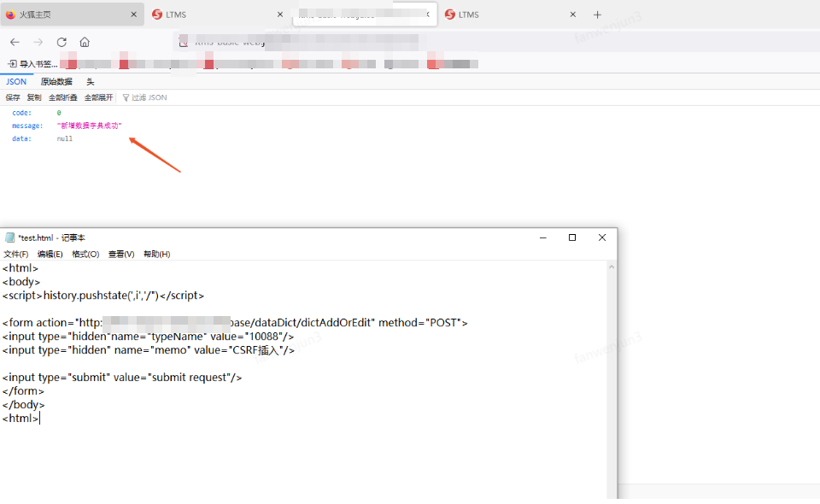The height and width of the screenshot is (504, 820).
Task: Switch to the rightmost LTMS tab
Action: [x=510, y=15]
